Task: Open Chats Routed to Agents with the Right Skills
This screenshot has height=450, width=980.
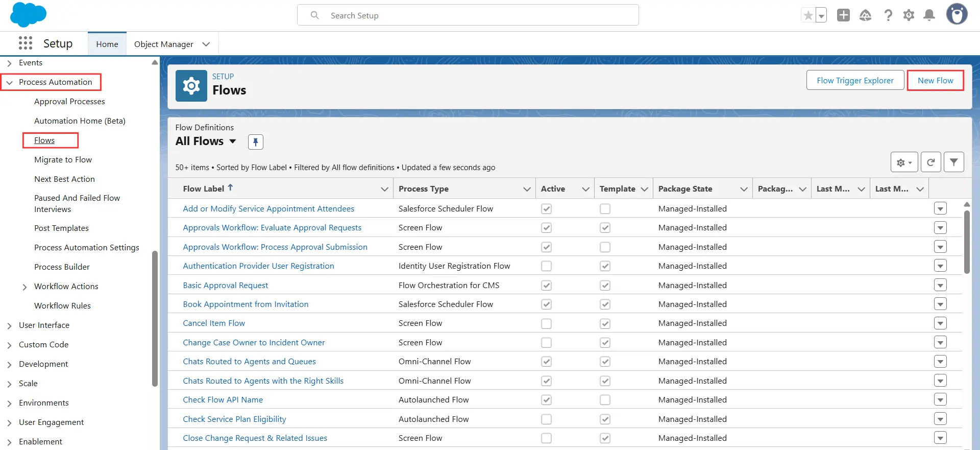Action: (x=263, y=381)
